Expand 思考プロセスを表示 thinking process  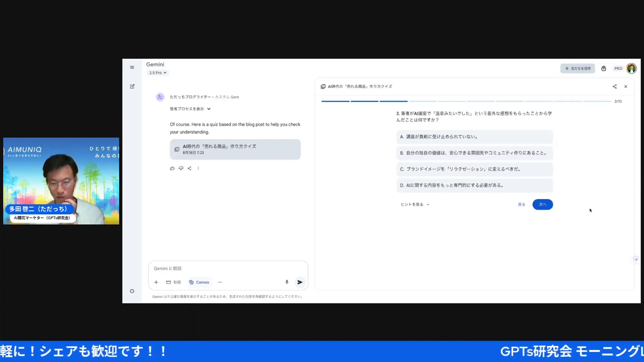click(x=190, y=109)
